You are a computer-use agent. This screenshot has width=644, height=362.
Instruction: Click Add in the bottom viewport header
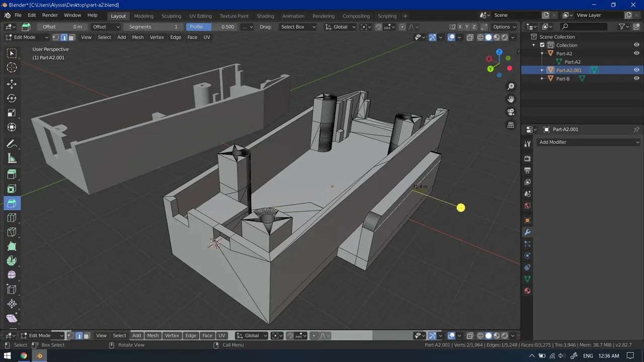coord(136,335)
